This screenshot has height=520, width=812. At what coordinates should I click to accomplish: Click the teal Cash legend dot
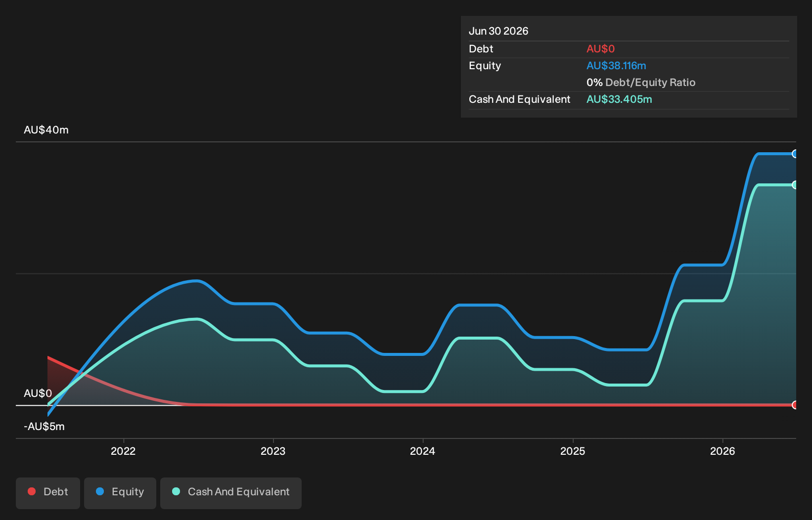[176, 491]
